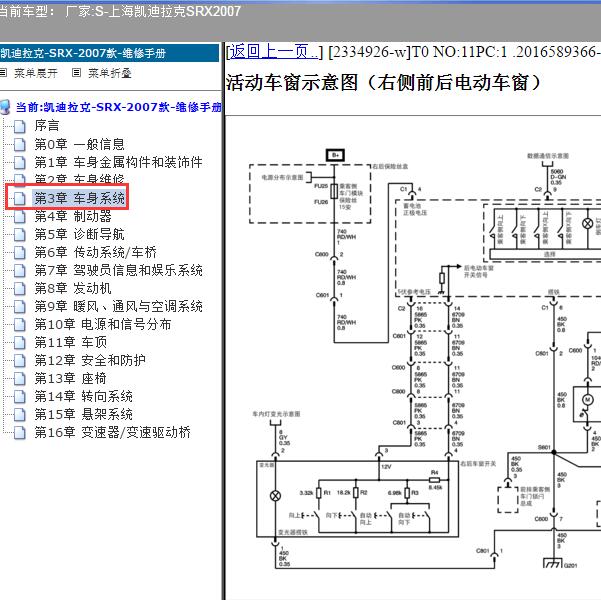
Task: Click page icon beside 第15章 悬架系统
Action: 20,414
